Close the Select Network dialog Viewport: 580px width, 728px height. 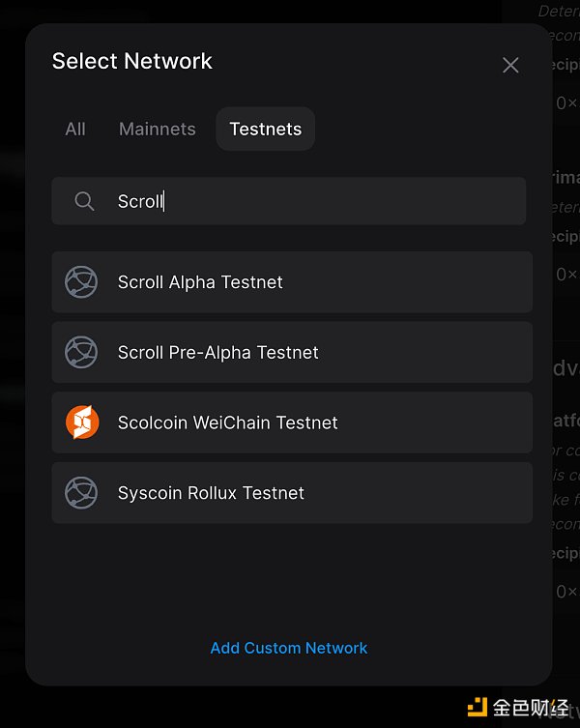[510, 65]
